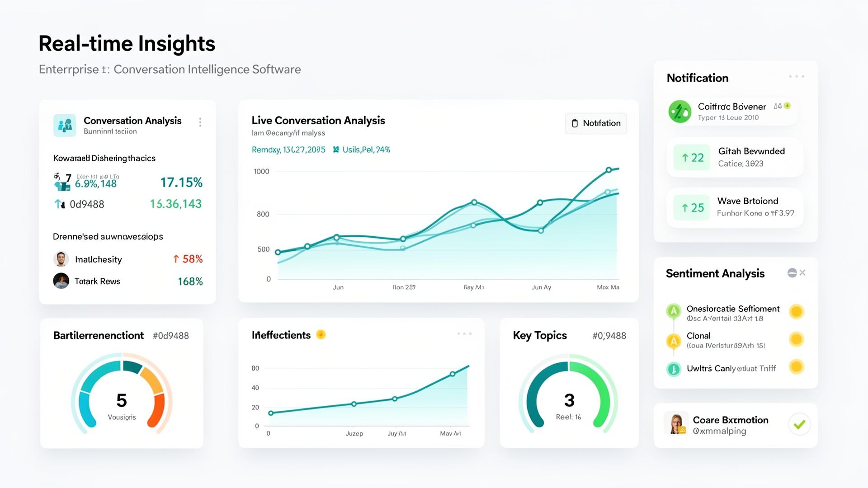This screenshot has width=868, height=488.
Task: Click the Drenne'sed suwnowesaiops heading
Action: point(108,236)
